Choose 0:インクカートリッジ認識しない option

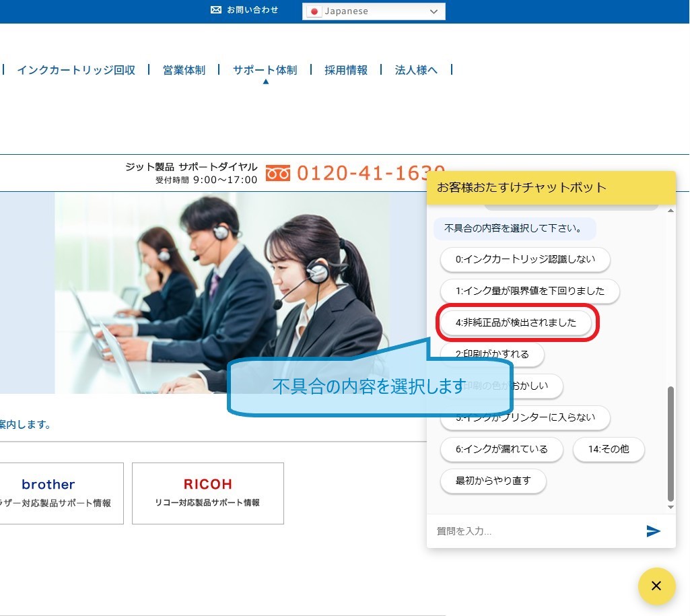point(525,259)
